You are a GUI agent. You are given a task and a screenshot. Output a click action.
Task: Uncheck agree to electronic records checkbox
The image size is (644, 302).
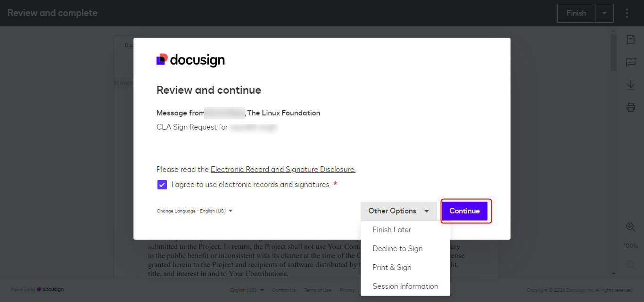[162, 185]
